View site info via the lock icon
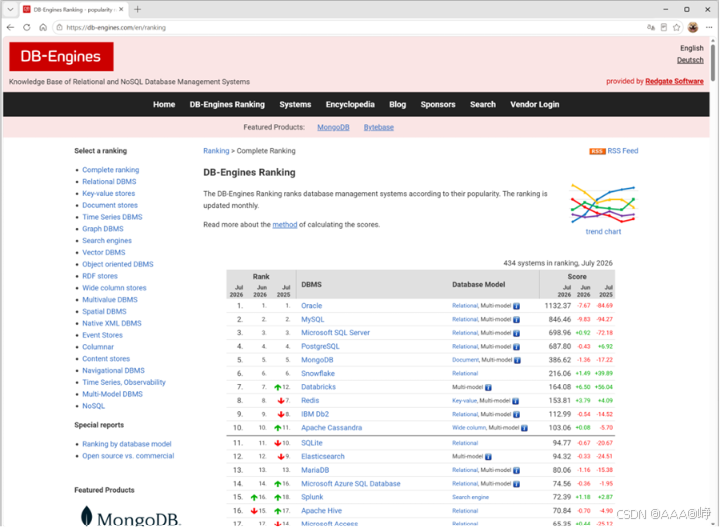720x527 pixels. (59, 28)
